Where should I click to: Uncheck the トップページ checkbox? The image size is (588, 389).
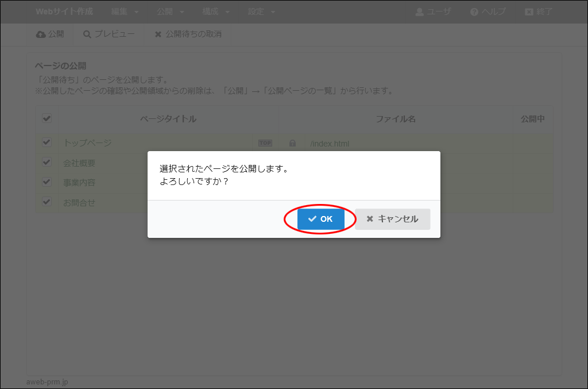[47, 142]
